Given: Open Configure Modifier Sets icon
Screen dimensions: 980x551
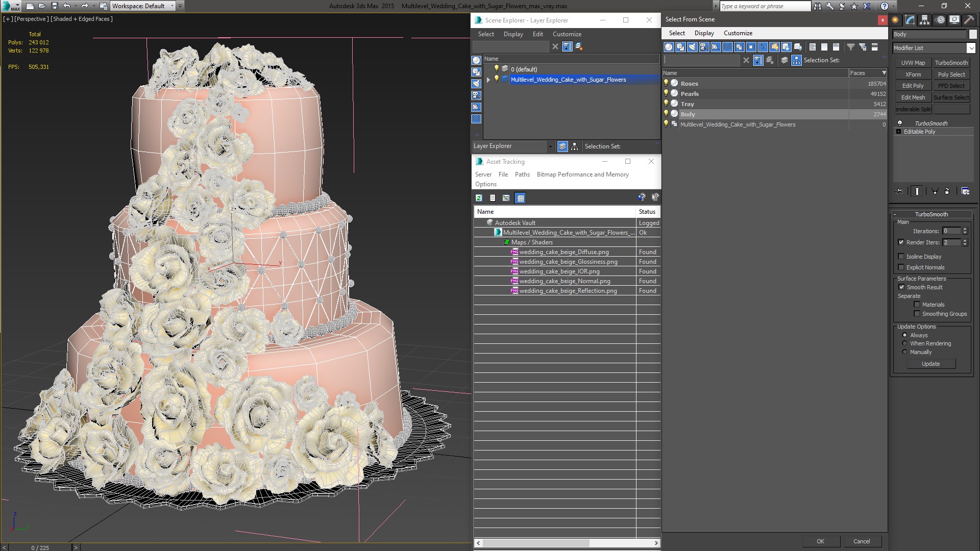Looking at the screenshot, I should coord(966,191).
